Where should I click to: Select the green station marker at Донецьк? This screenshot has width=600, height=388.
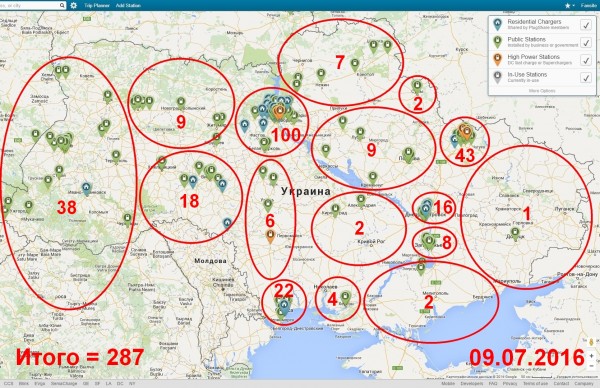pyautogui.click(x=515, y=234)
